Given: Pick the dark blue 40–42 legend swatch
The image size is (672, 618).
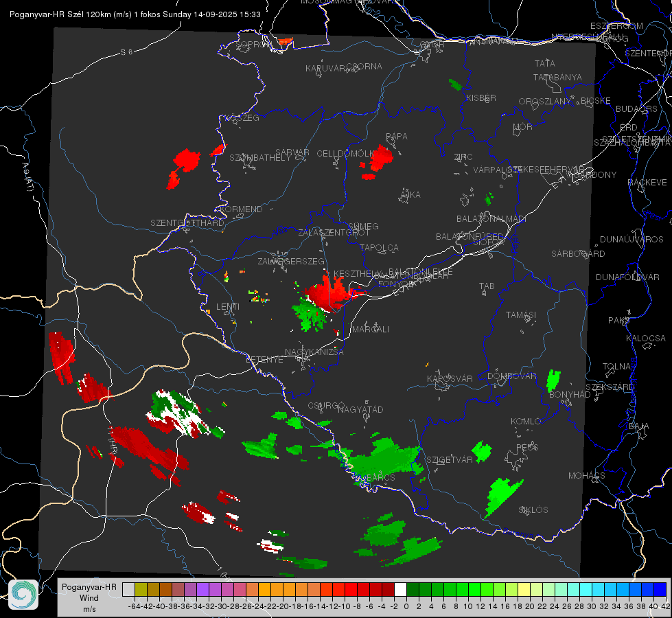Looking at the screenshot, I should 660,589.
